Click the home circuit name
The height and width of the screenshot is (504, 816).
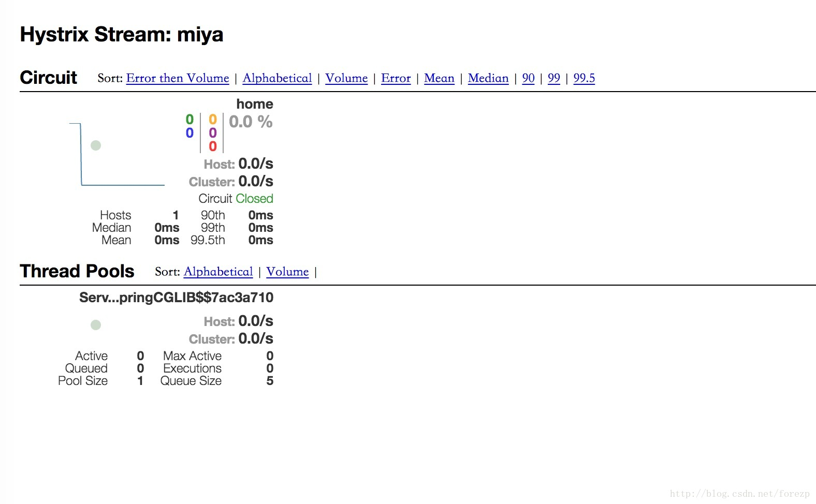255,104
